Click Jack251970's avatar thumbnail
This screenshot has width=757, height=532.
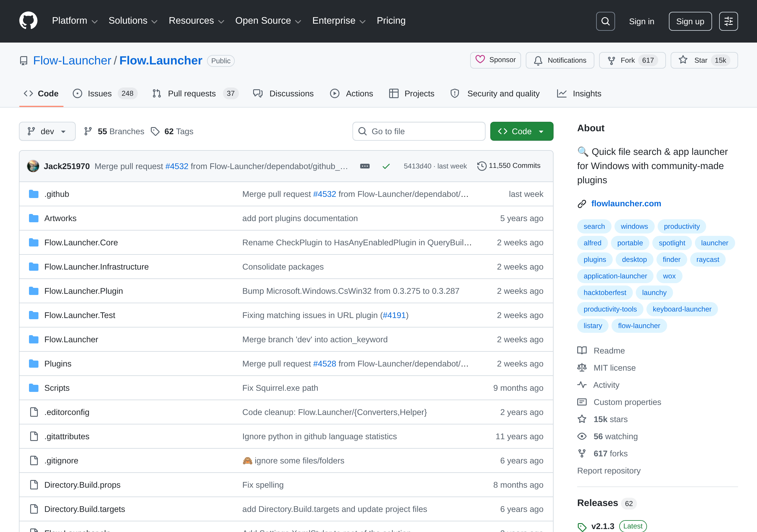coord(33,166)
